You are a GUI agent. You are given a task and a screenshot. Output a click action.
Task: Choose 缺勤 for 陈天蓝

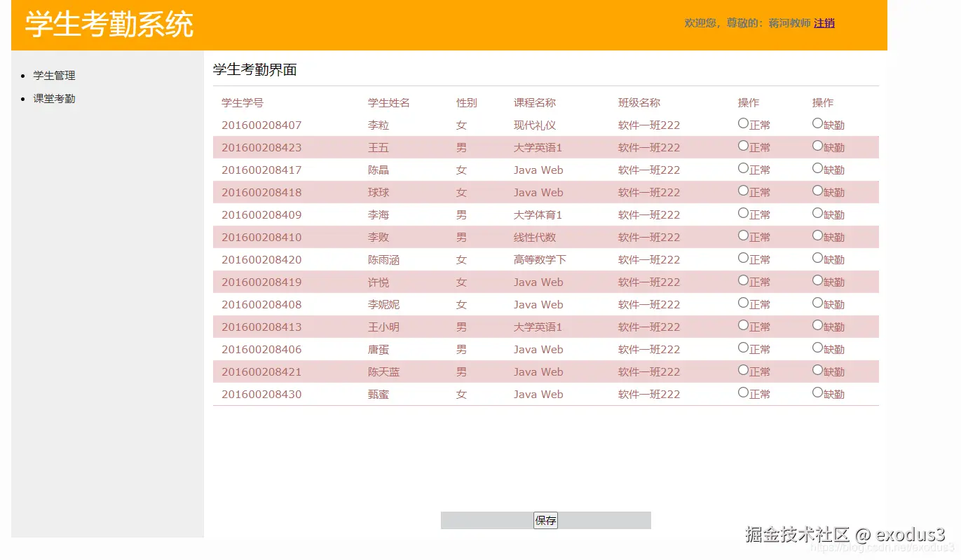(817, 370)
